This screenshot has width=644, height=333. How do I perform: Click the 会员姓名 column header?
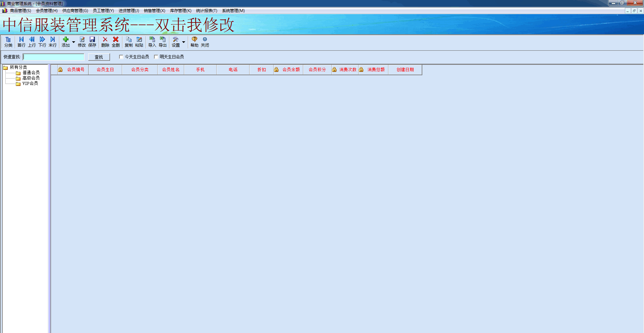(171, 70)
